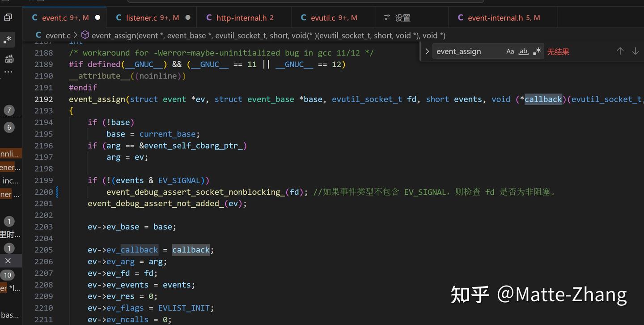This screenshot has height=325, width=644.
Task: Click line number 2205 in the gutter
Action: coord(44,250)
